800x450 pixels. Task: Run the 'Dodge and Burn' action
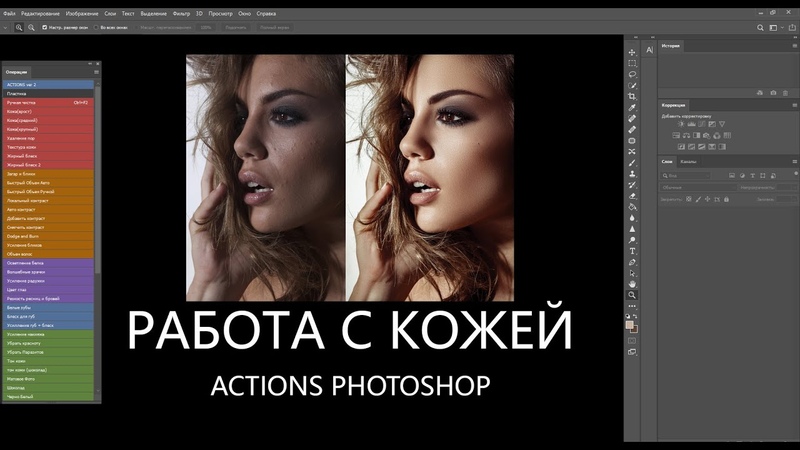tap(48, 236)
